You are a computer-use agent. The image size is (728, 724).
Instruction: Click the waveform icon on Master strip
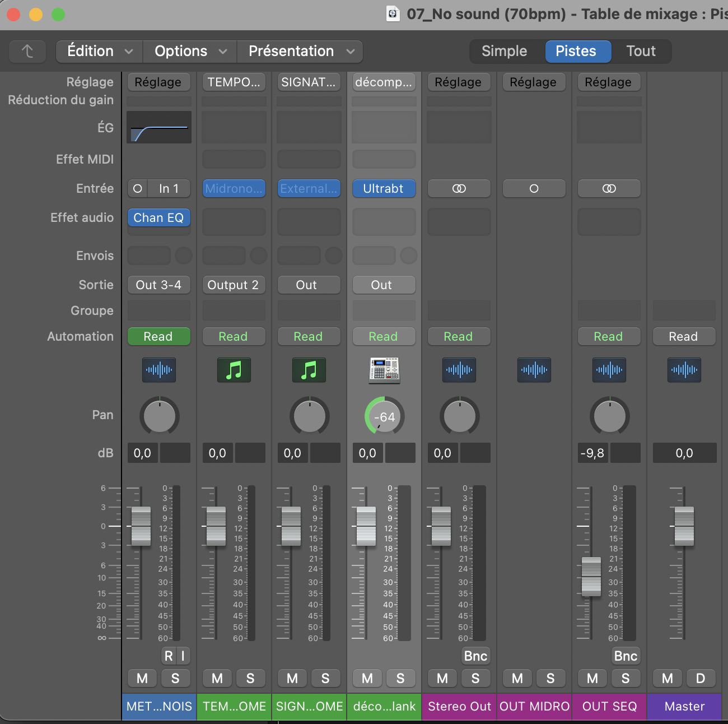(x=684, y=370)
